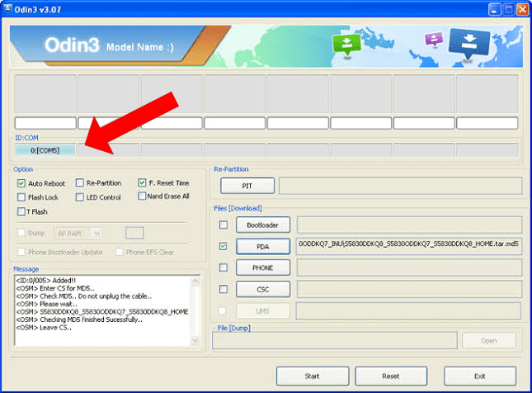The height and width of the screenshot is (393, 532).
Task: Uncheck the F. Reset Time option
Action: point(143,182)
